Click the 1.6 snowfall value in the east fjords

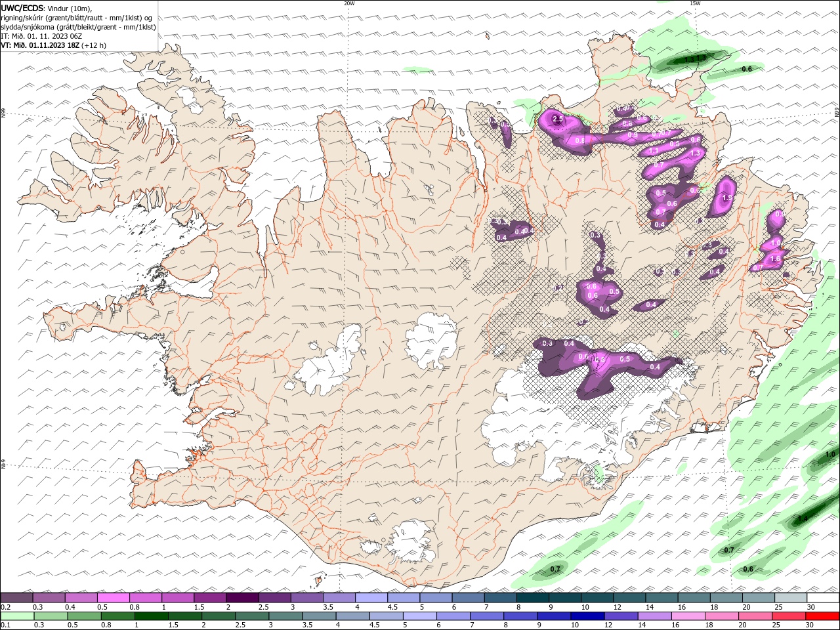tap(775, 259)
